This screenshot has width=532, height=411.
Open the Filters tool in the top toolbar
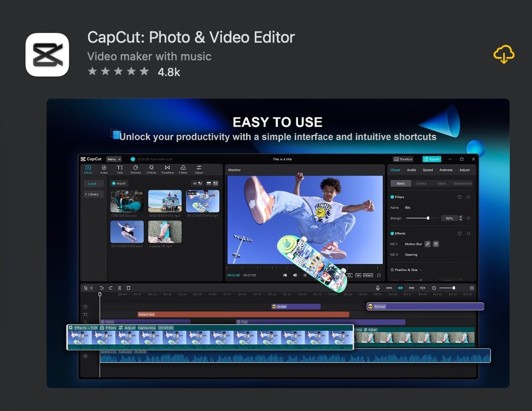click(183, 169)
